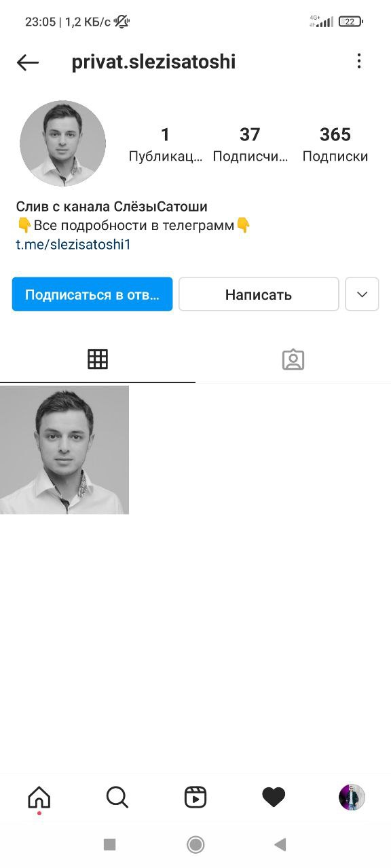View the 365 following list
Viewport: 391px width, 868px height.
click(x=335, y=144)
